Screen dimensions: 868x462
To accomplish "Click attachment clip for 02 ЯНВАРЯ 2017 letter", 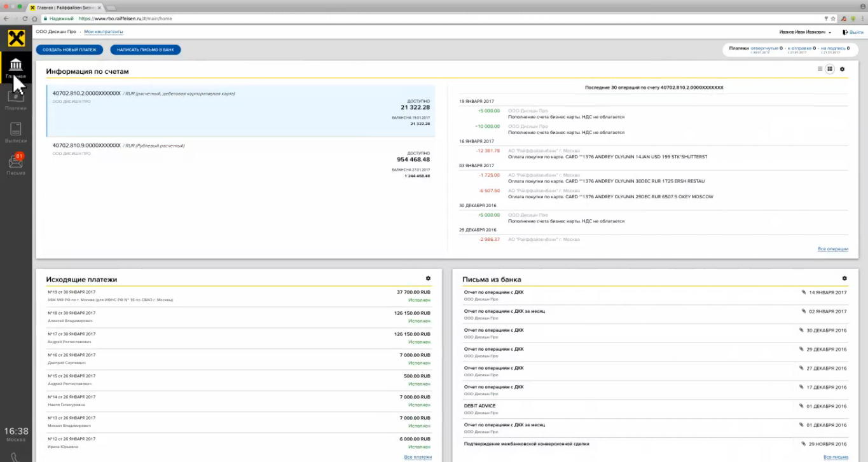I will [x=804, y=311].
